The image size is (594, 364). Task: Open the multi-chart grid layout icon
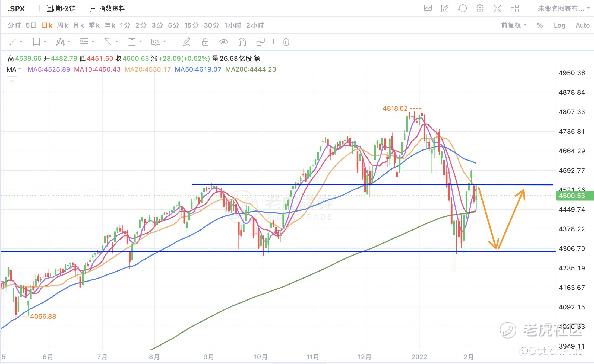point(514,9)
